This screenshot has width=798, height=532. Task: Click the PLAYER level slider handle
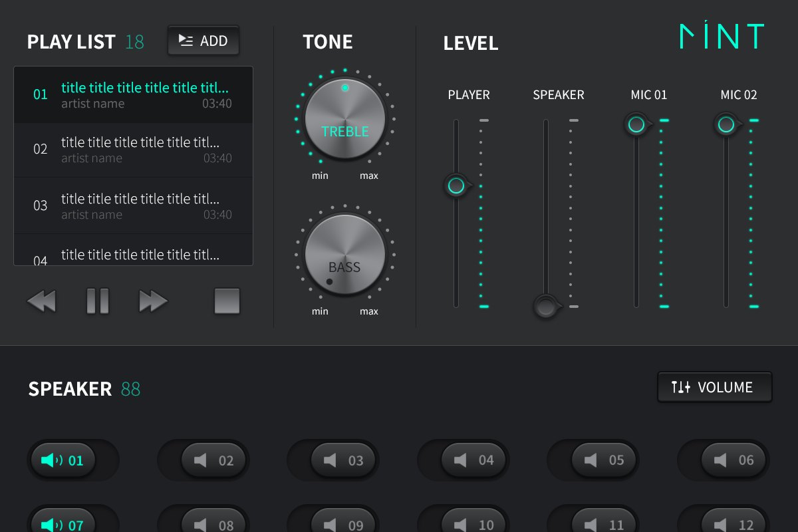(x=456, y=186)
